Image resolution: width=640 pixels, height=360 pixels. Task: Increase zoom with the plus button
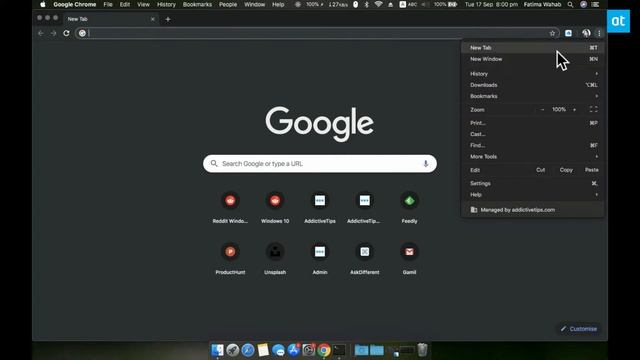[574, 109]
